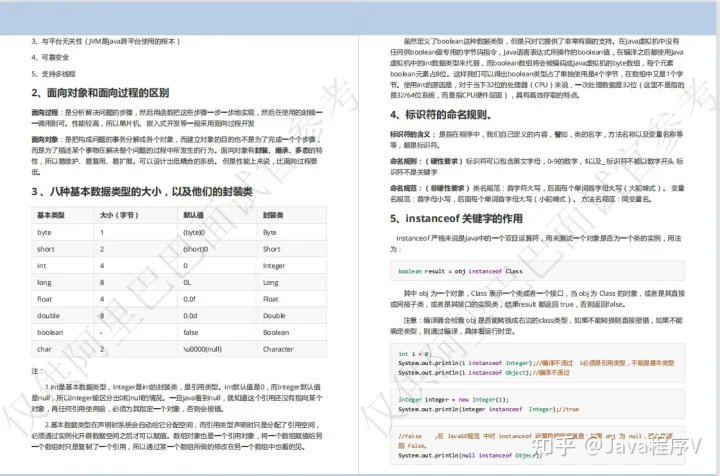The height and width of the screenshot is (476, 720).
Task: Click the bold label "面向对象" starting the paragraph
Action: [x=45, y=140]
